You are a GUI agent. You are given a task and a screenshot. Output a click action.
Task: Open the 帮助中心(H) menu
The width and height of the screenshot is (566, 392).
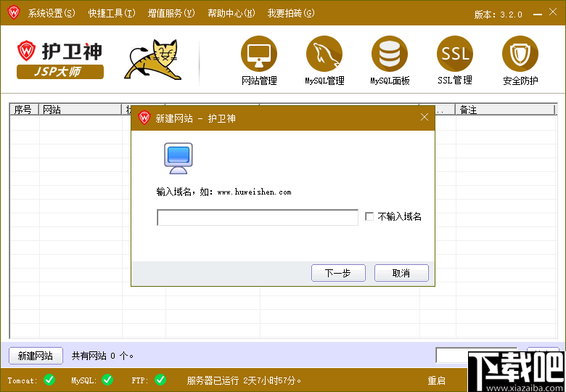[x=231, y=13]
